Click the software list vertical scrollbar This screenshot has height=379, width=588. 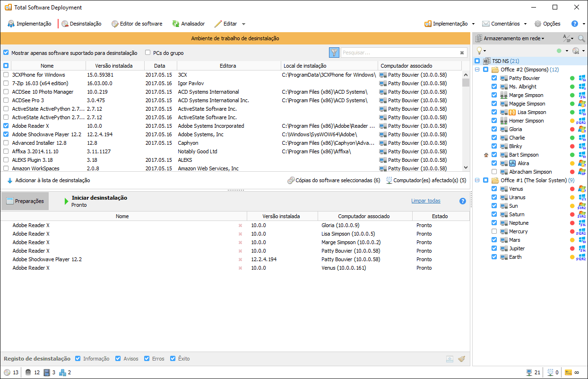tap(466, 123)
